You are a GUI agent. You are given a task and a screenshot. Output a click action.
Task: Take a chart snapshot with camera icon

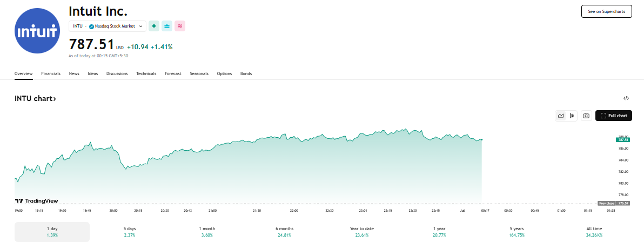point(586,116)
